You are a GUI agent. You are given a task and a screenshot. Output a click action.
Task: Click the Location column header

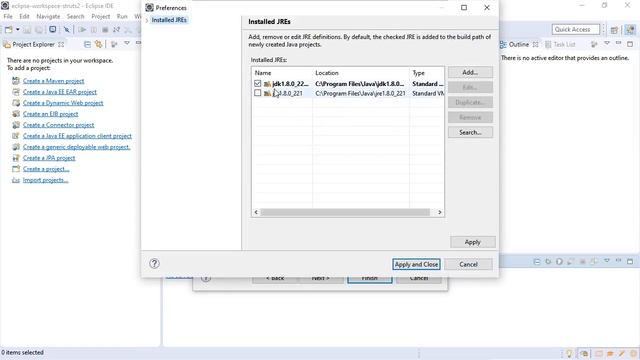pyautogui.click(x=361, y=73)
